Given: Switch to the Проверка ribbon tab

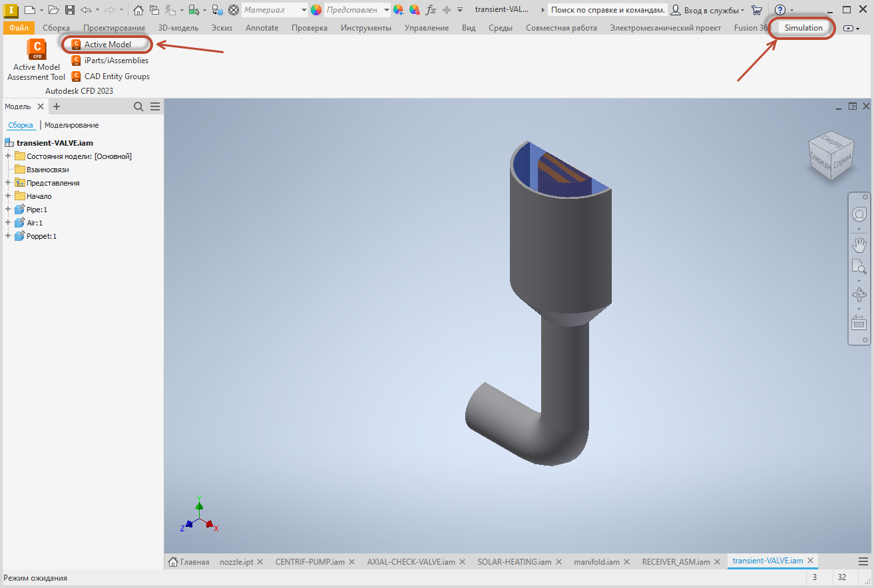Looking at the screenshot, I should [310, 28].
